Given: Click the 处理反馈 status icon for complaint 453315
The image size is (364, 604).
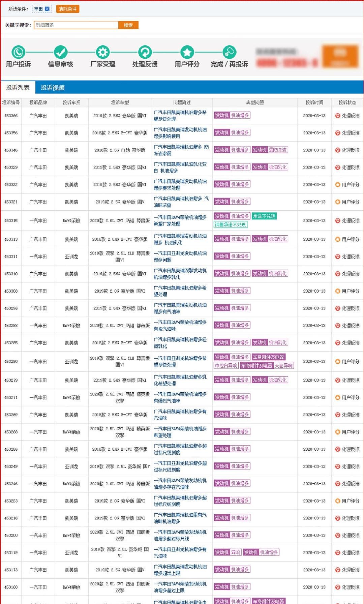Looking at the screenshot, I should (x=337, y=220).
